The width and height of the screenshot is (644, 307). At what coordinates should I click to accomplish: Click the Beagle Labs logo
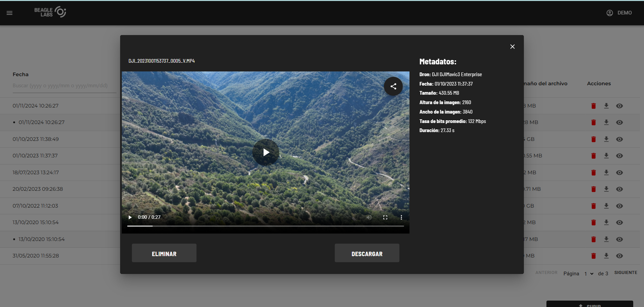point(50,12)
